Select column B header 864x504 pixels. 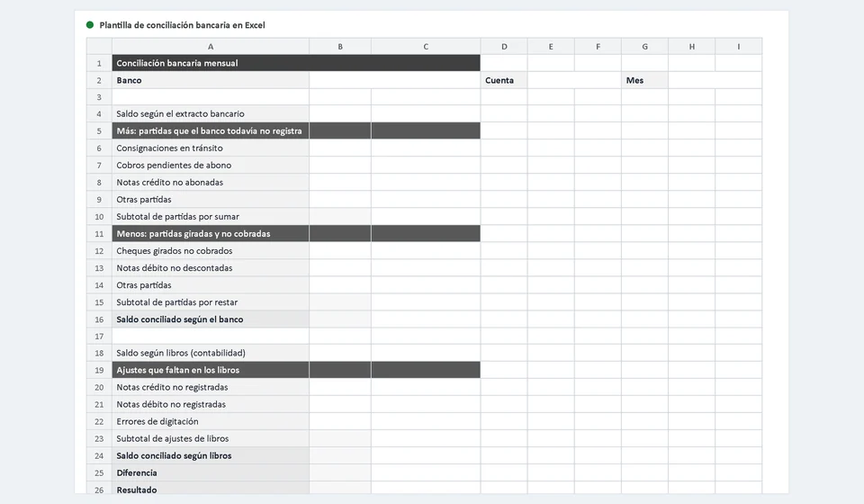(x=340, y=46)
